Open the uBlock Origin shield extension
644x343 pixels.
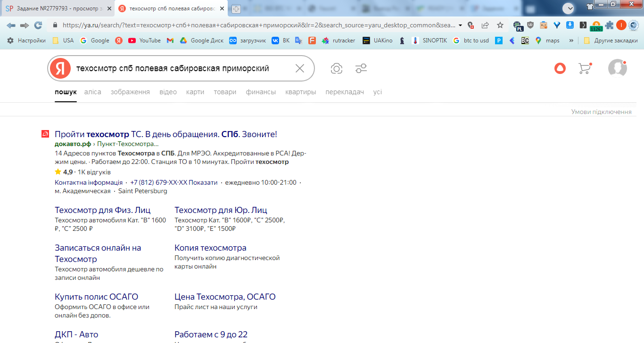(530, 25)
